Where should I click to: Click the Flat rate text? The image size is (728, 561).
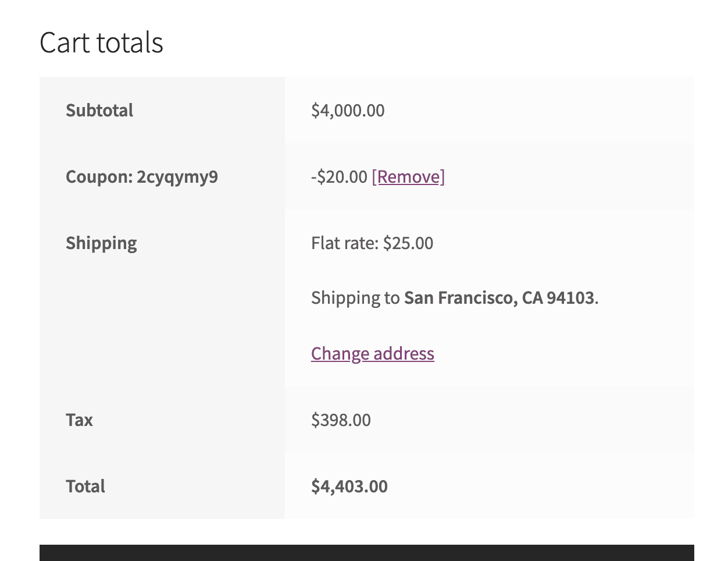[x=344, y=243]
